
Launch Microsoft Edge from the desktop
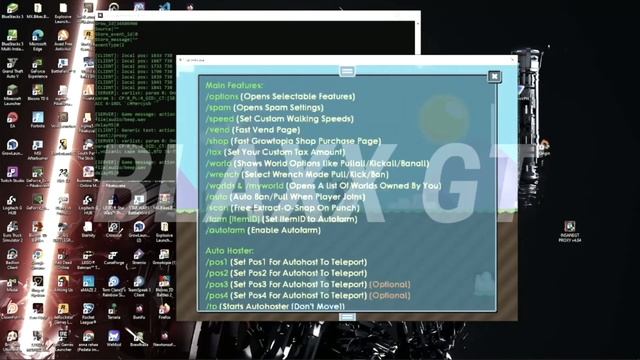(38, 40)
